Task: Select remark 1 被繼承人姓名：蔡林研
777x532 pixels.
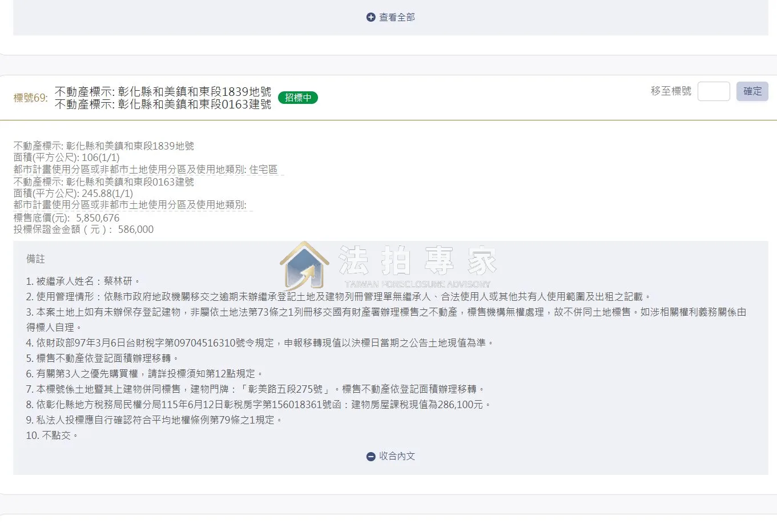Action: click(83, 281)
